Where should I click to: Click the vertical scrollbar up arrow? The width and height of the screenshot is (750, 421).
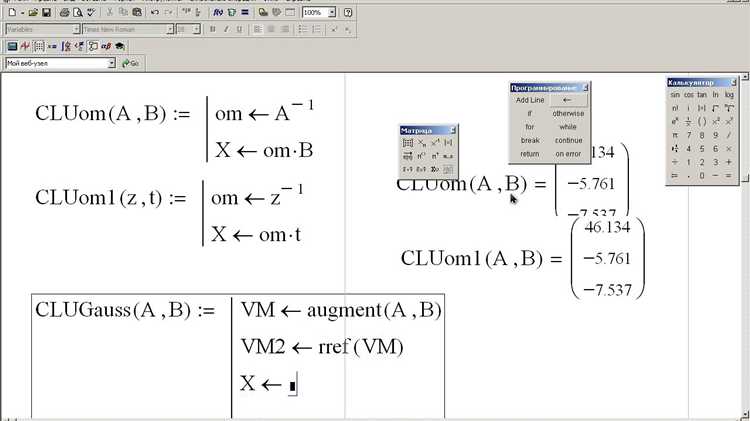[x=745, y=77]
